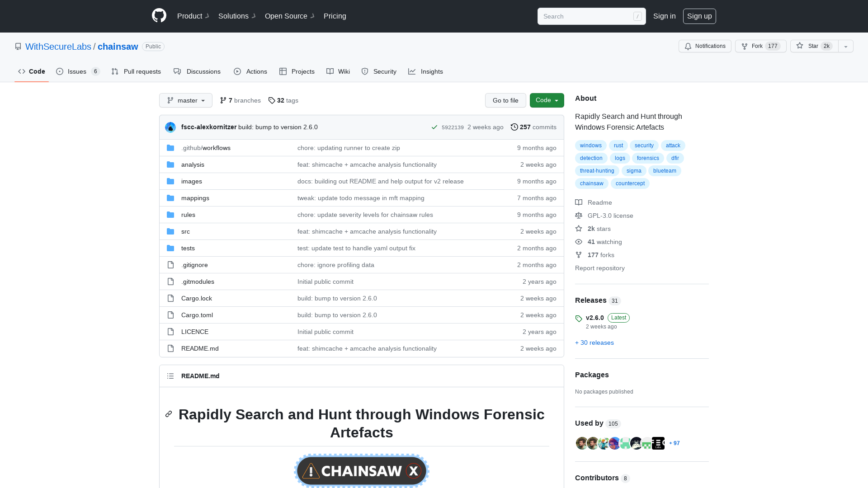The image size is (868, 488).
Task: Select folder icon next to mappings
Action: pos(170,198)
